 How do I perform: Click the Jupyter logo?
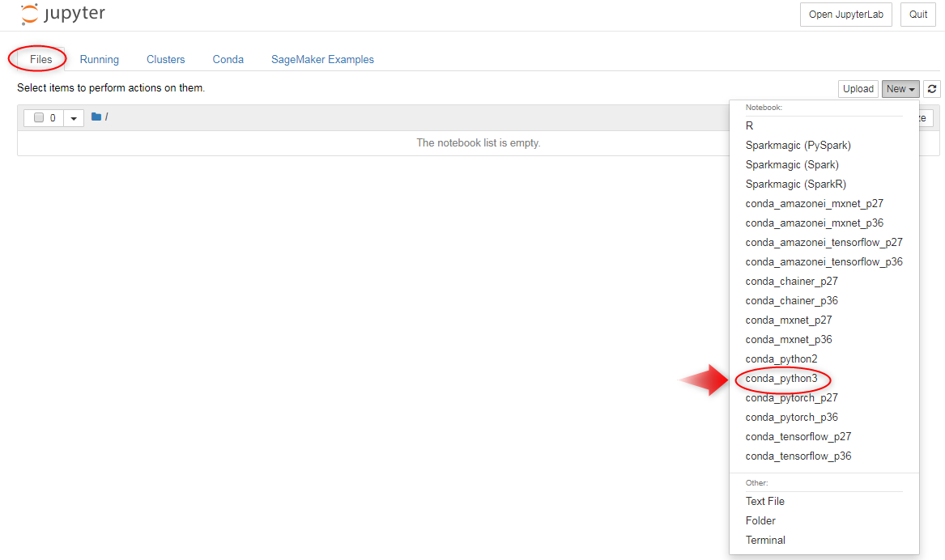pos(62,14)
